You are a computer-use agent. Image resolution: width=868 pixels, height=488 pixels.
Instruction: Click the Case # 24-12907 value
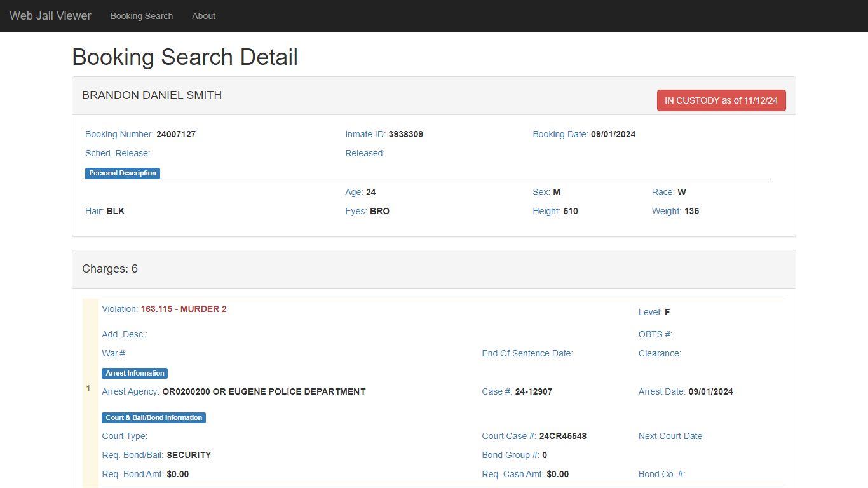(x=534, y=391)
